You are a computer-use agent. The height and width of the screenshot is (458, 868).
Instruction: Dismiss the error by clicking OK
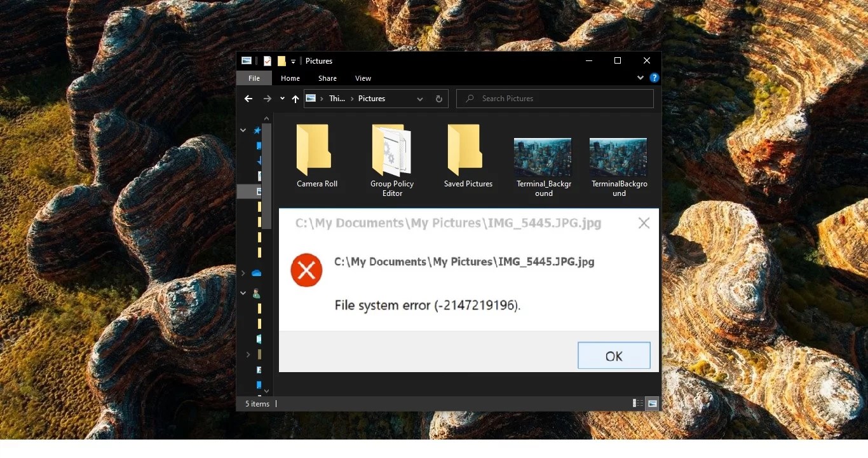point(613,356)
